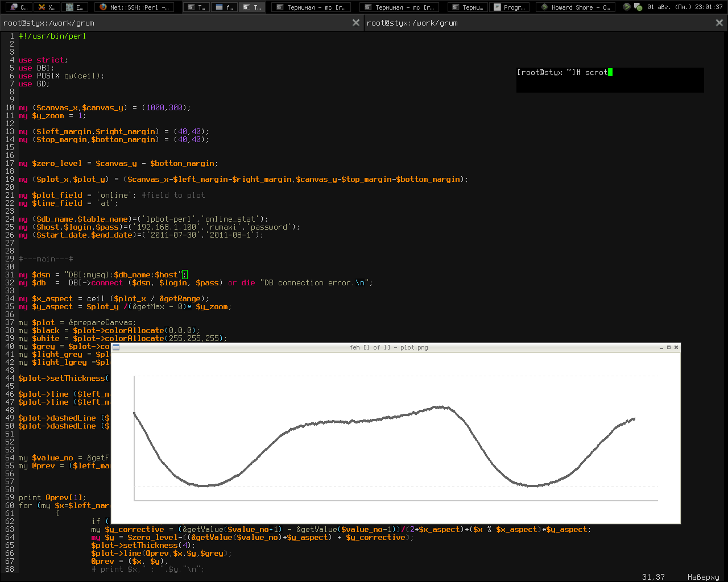The width and height of the screenshot is (728, 582).
Task: Click the feh plot.png title bar
Action: [389, 347]
